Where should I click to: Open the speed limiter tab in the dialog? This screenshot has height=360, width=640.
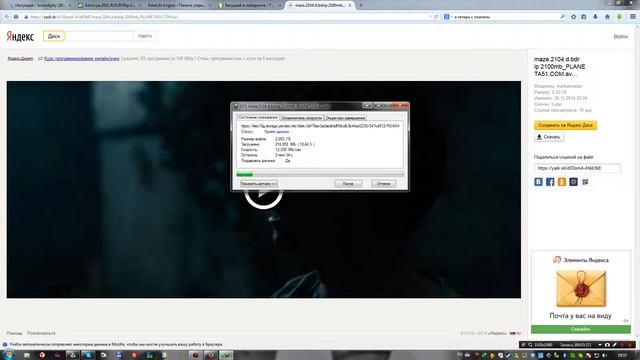point(302,118)
